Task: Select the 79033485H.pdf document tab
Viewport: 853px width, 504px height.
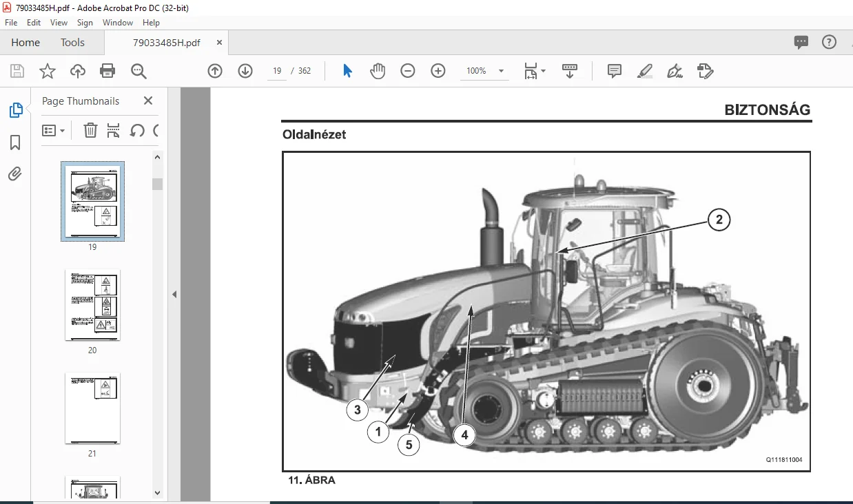Action: tap(167, 43)
